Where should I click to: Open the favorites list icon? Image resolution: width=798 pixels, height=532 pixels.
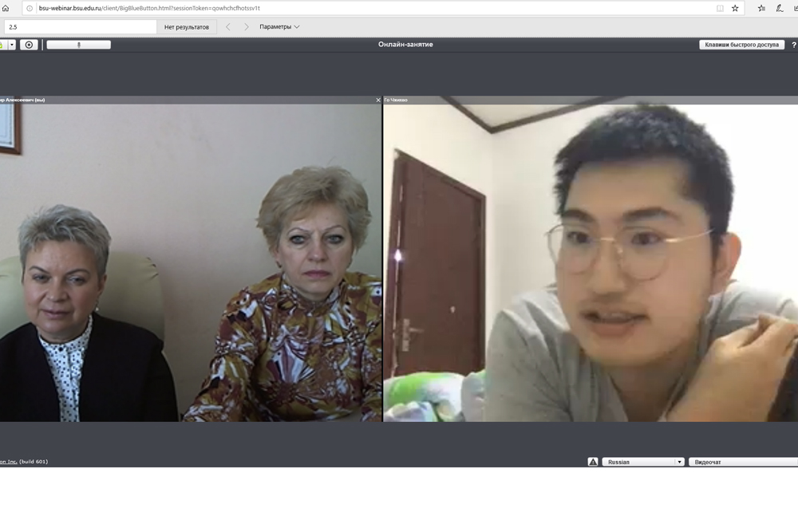[761, 8]
